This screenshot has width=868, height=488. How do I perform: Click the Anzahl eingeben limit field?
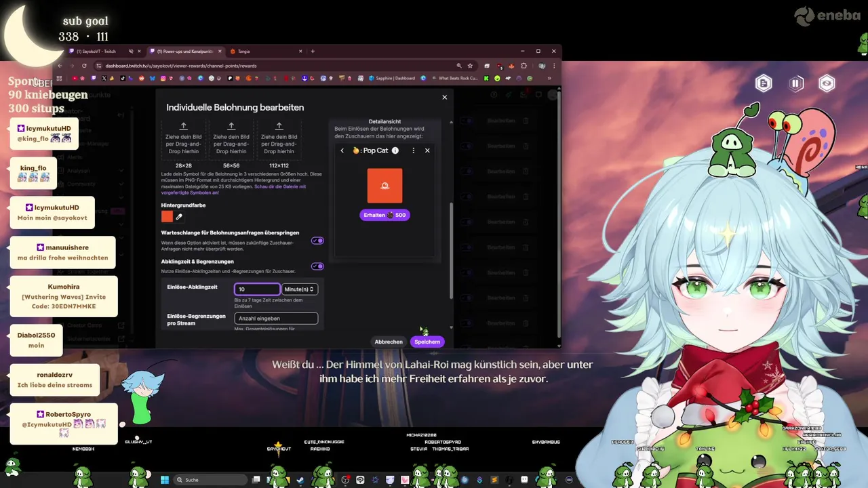click(x=276, y=319)
